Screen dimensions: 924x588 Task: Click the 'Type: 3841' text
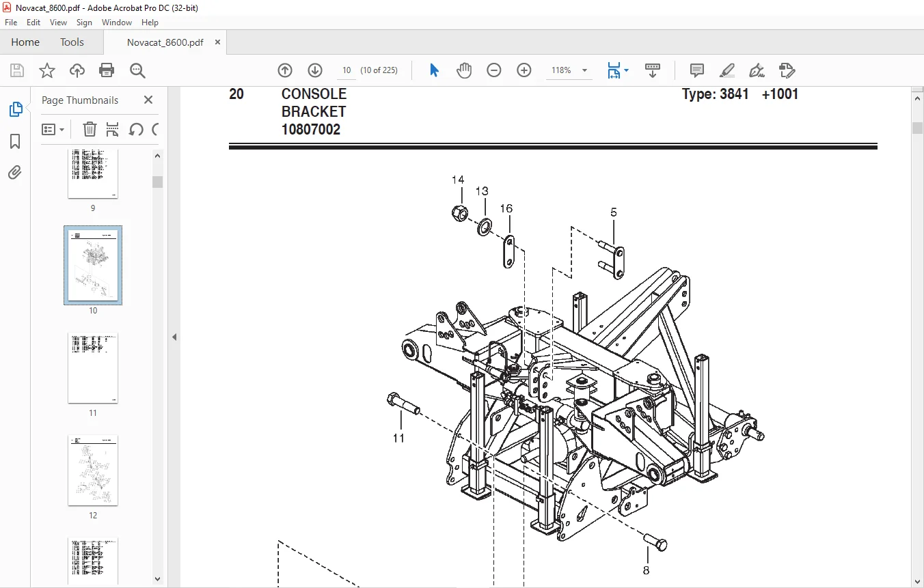[x=716, y=94]
